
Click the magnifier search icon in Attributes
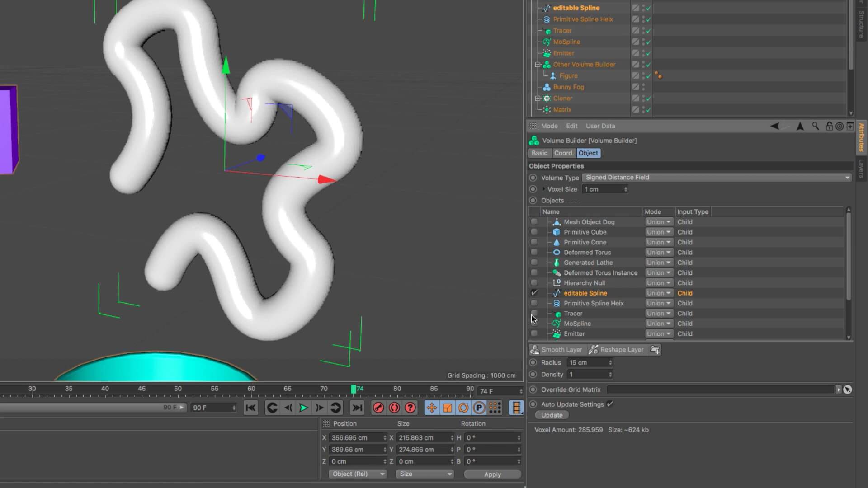(x=816, y=127)
